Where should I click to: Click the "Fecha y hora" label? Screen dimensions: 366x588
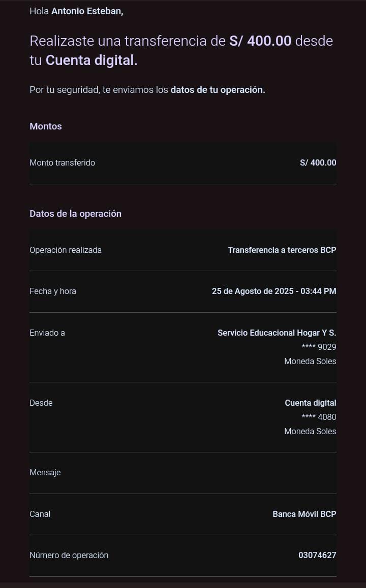click(53, 291)
